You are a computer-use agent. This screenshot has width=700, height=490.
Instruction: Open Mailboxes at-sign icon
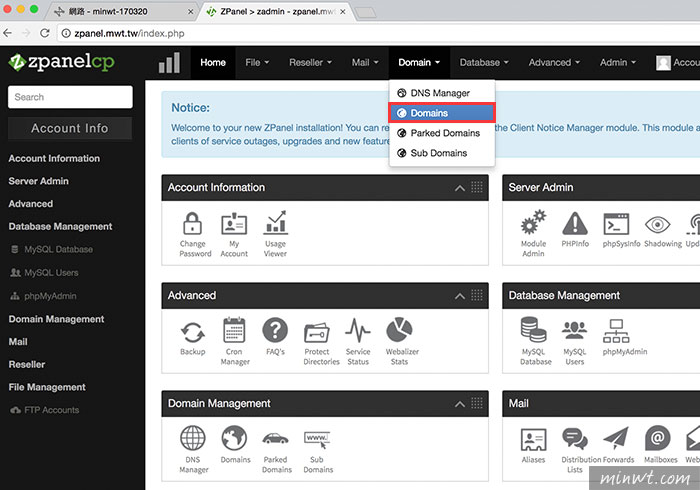pyautogui.click(x=658, y=438)
